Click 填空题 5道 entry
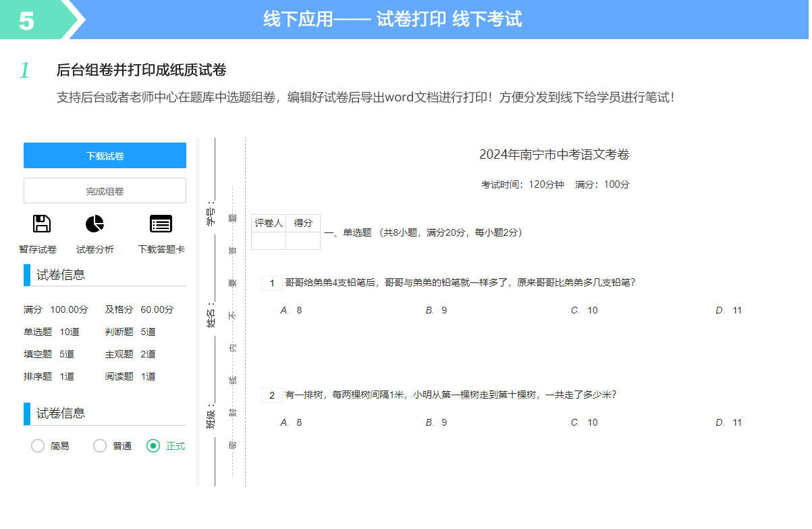Image resolution: width=812 pixels, height=529 pixels. coord(49,354)
